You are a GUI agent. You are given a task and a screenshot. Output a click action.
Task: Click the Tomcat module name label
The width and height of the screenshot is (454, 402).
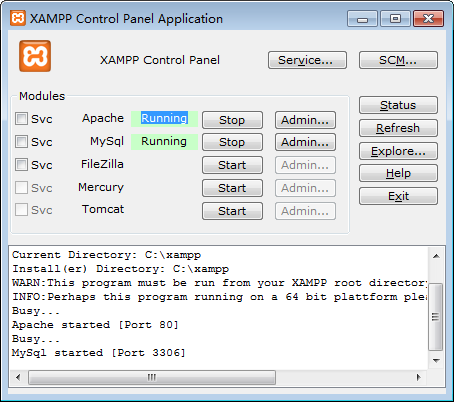103,209
